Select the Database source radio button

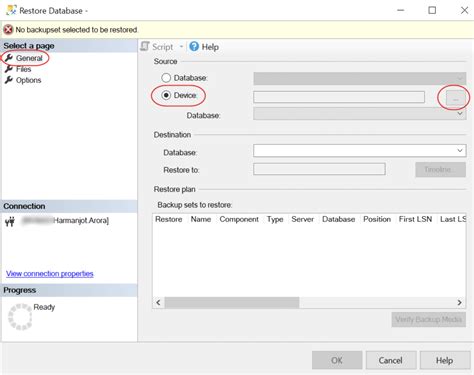pyautogui.click(x=166, y=78)
